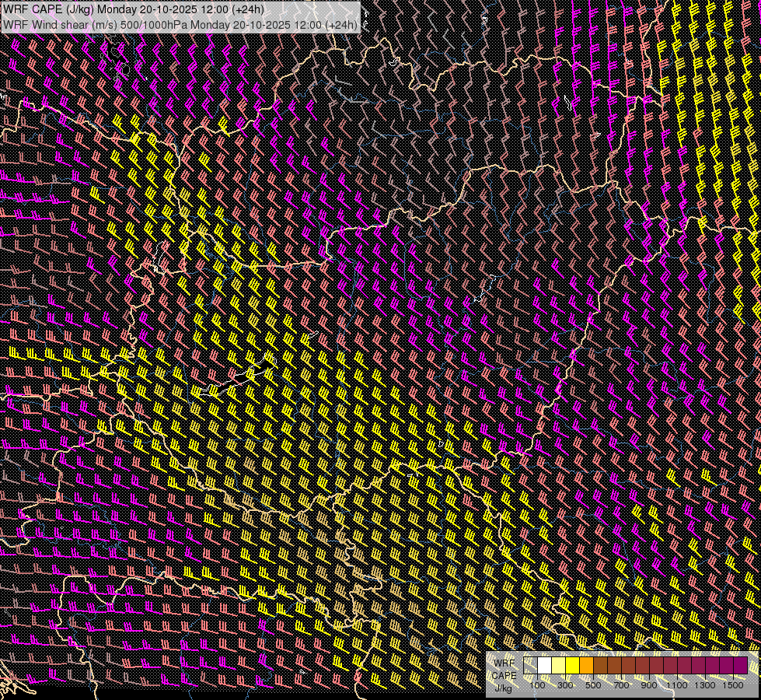This screenshot has width=761, height=700.
Task: Click the transparent first legend swatch
Action: pos(531,666)
